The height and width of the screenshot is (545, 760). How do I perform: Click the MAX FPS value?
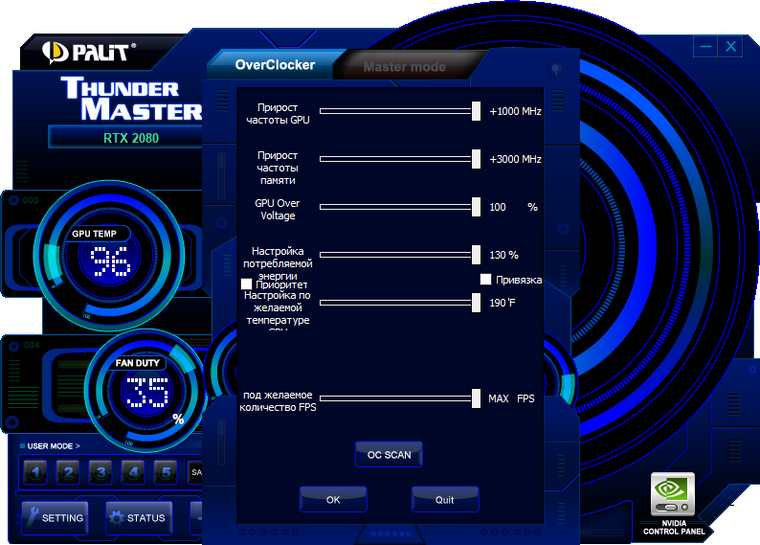[511, 399]
